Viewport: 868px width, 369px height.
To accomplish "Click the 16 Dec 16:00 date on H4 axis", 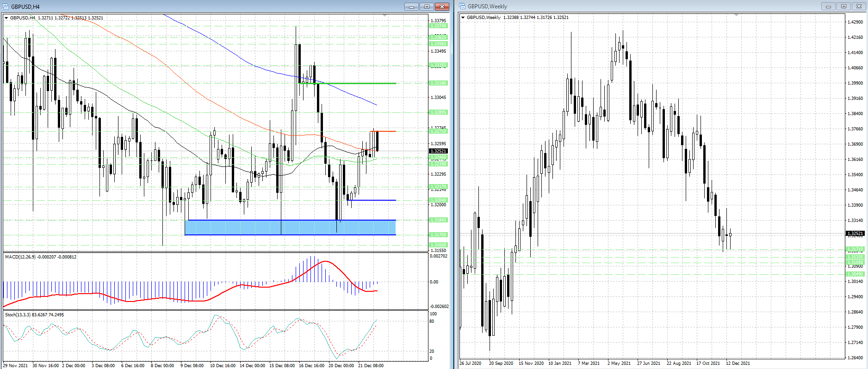I will [x=311, y=366].
